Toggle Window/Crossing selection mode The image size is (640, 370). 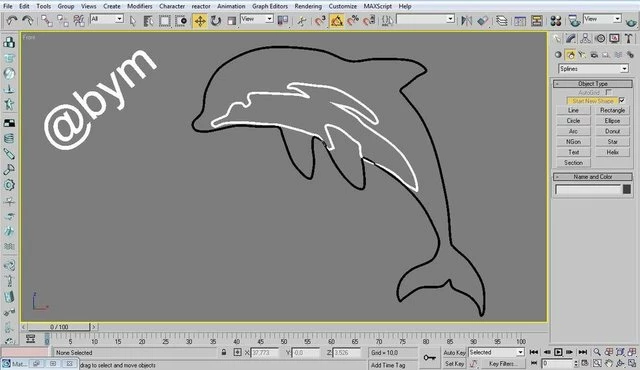(x=181, y=20)
